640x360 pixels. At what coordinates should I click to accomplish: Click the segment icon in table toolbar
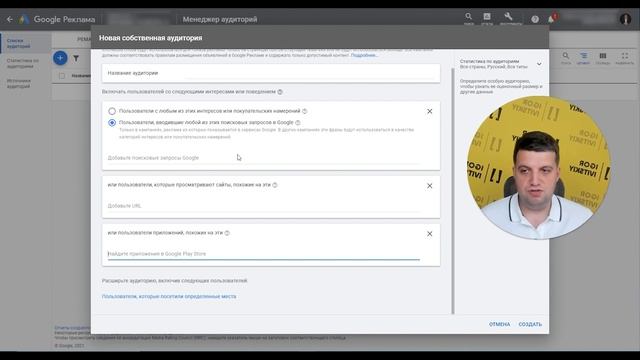point(584,56)
